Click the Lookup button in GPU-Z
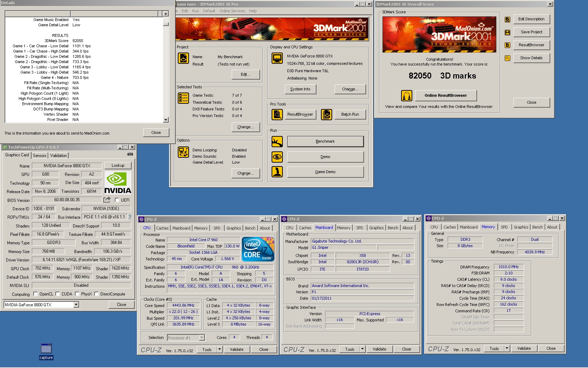The width and height of the screenshot is (588, 368). 118,165
